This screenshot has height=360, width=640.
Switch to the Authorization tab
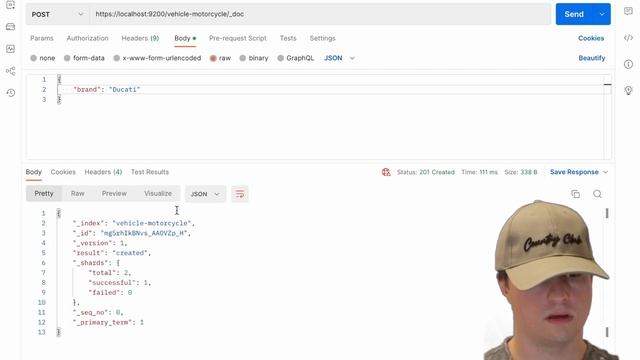pyautogui.click(x=87, y=38)
